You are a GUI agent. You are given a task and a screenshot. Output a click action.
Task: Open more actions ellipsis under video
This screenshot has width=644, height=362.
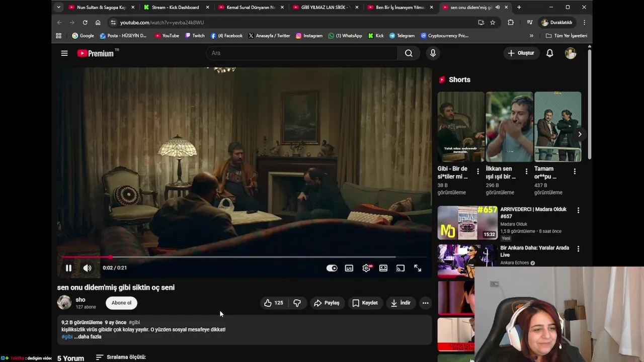[425, 303]
